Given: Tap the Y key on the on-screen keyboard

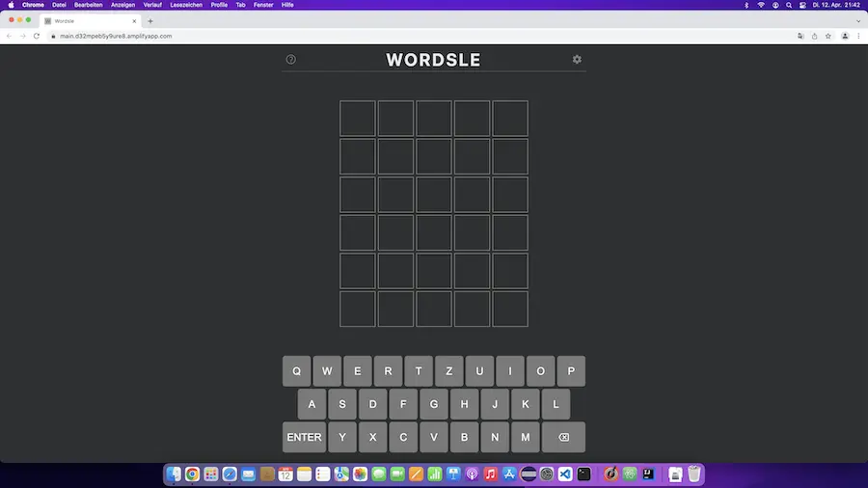Looking at the screenshot, I should pos(342,437).
